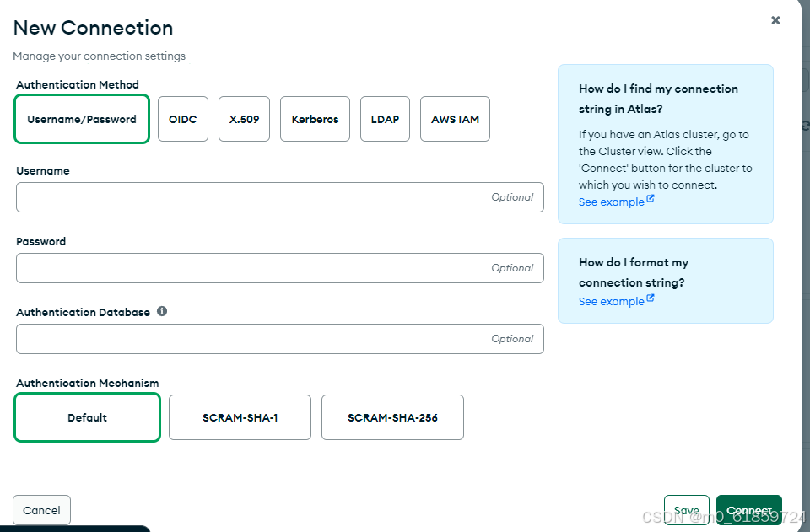The height and width of the screenshot is (532, 810).
Task: Open See example link for formatting connection string
Action: pyautogui.click(x=612, y=302)
